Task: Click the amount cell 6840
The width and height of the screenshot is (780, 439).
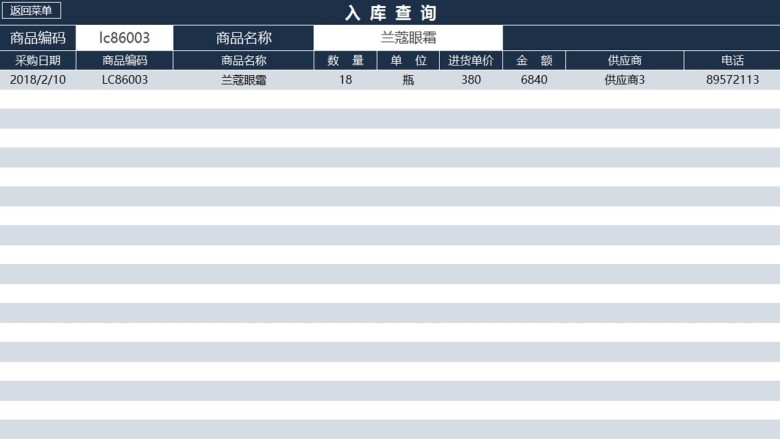Action: [534, 80]
